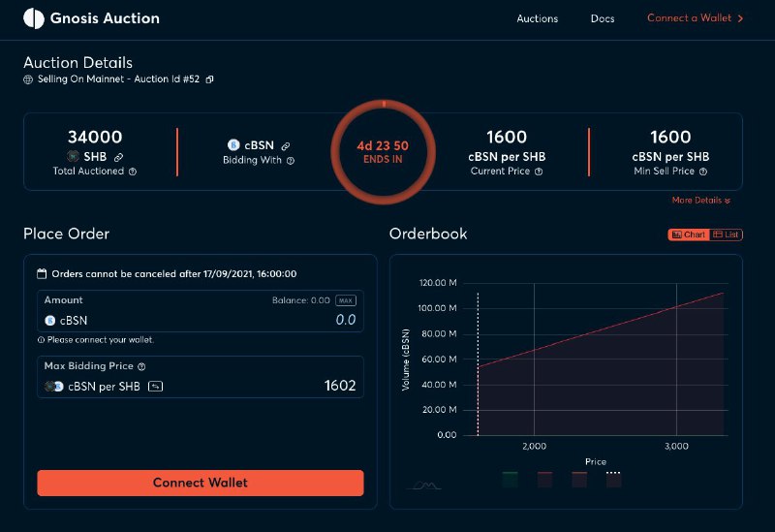The width and height of the screenshot is (775, 532).
Task: Open the Docs link
Action: click(x=603, y=18)
